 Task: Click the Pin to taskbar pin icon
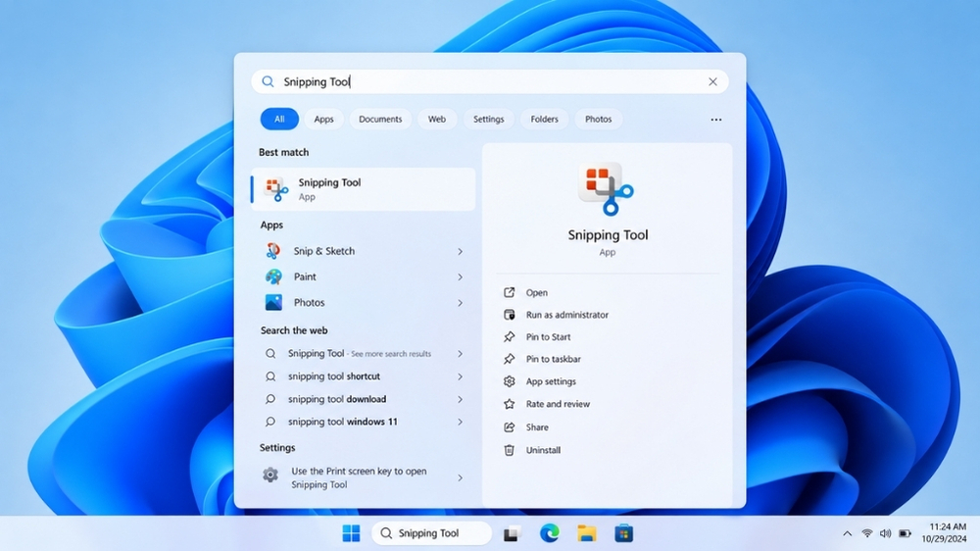pos(510,359)
